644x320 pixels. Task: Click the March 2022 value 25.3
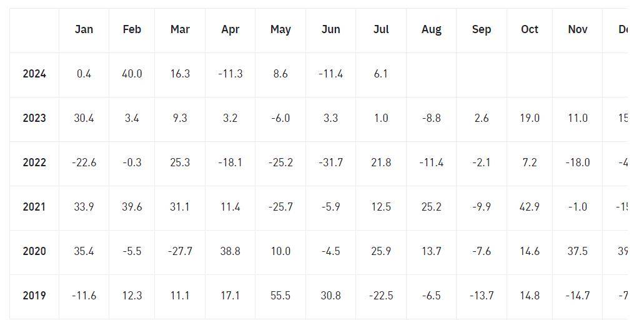click(180, 162)
